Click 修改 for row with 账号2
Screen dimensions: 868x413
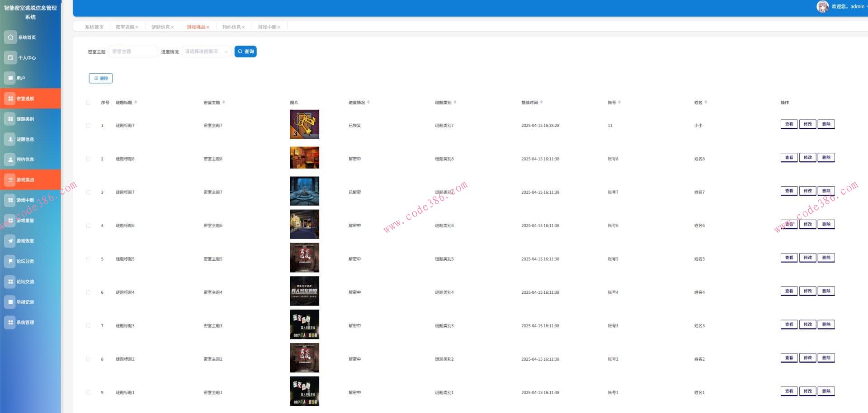pos(807,358)
